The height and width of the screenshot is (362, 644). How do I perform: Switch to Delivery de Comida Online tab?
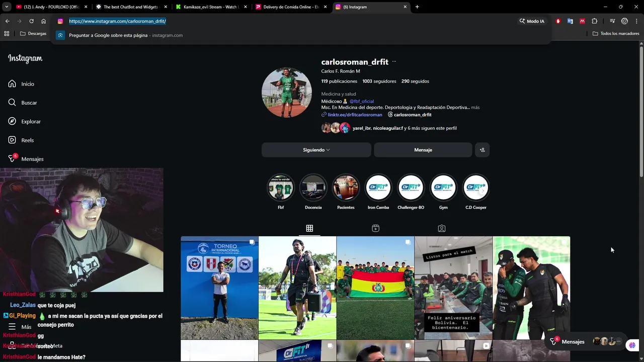(291, 7)
